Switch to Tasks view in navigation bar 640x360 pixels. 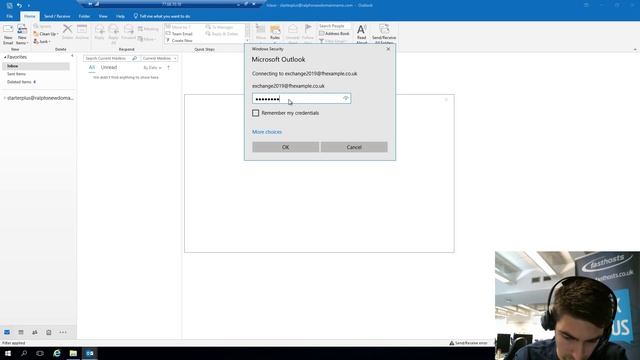point(49,332)
